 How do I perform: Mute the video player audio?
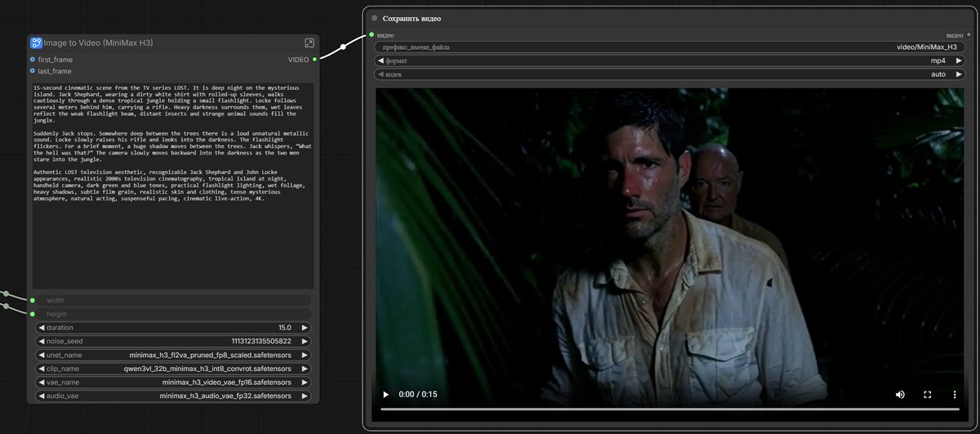tap(900, 394)
